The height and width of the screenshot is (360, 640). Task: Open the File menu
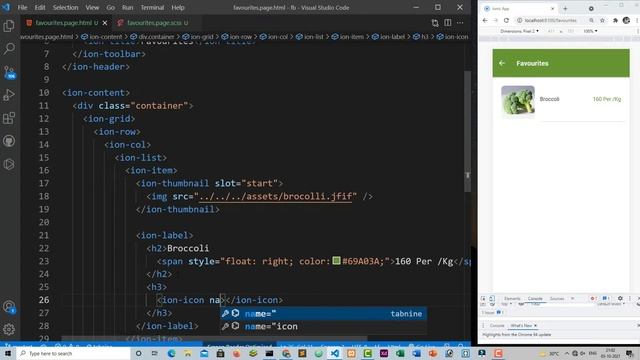click(22, 7)
